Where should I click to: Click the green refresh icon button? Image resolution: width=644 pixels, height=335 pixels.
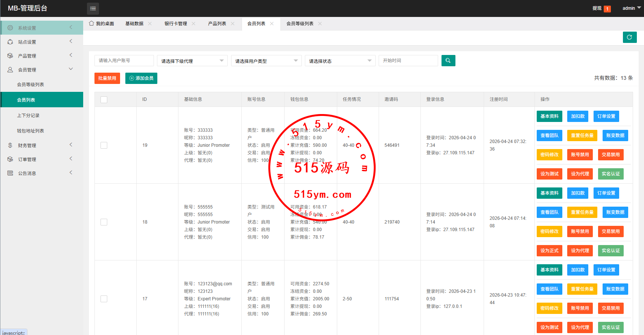click(630, 37)
